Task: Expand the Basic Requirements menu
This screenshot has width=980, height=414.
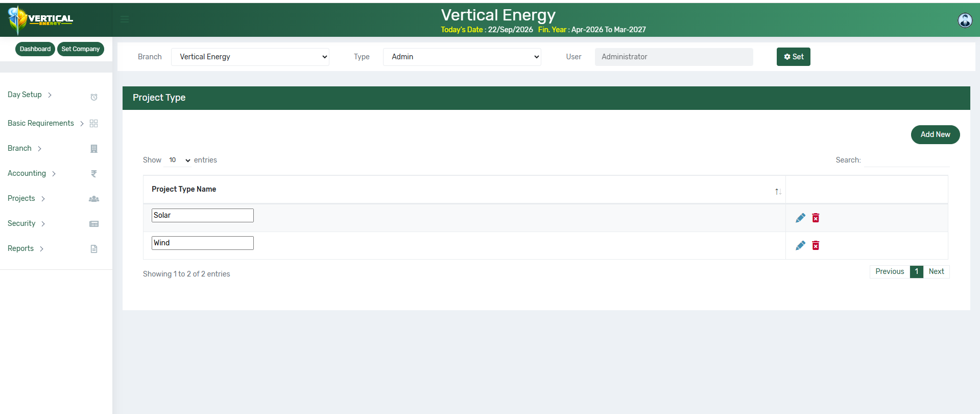Action: pos(45,123)
